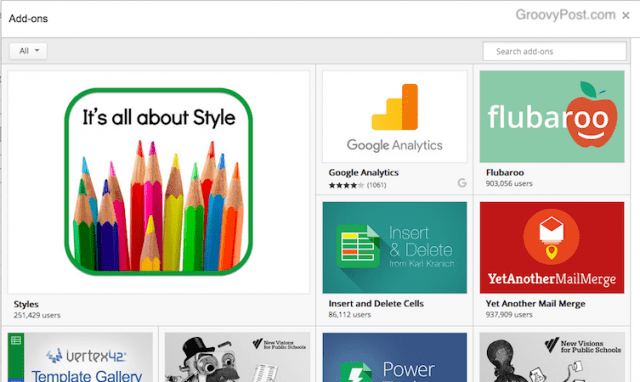Click the Google Analytics title text
Image resolution: width=640 pixels, height=382 pixels.
point(363,173)
